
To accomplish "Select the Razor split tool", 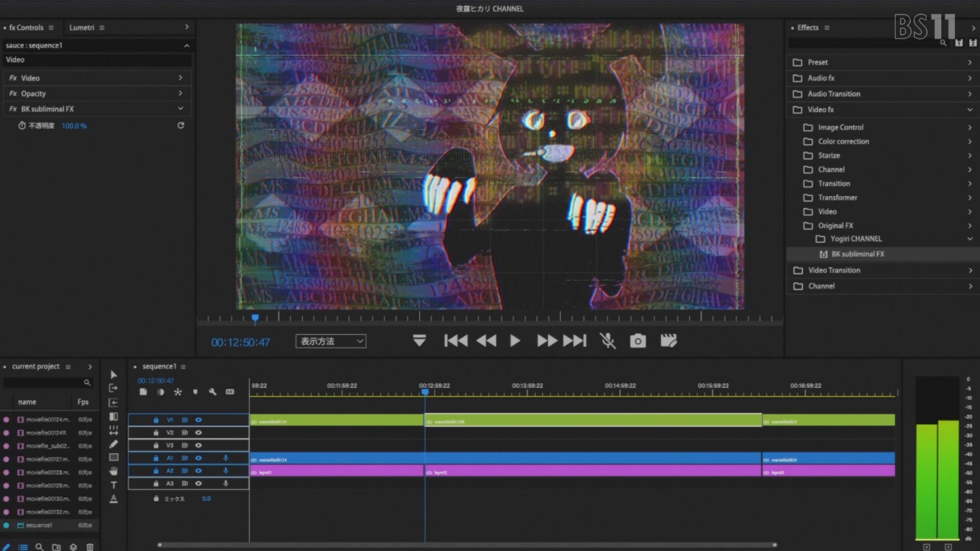I will [x=114, y=416].
